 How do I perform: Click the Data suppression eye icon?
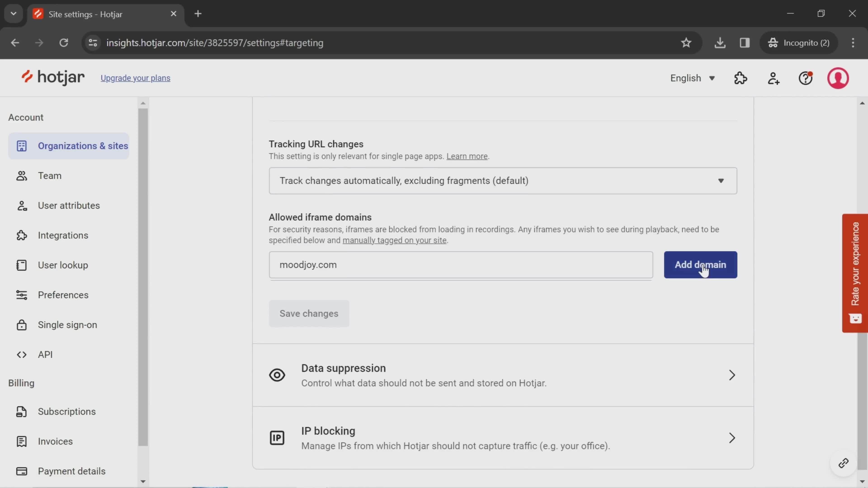277,375
